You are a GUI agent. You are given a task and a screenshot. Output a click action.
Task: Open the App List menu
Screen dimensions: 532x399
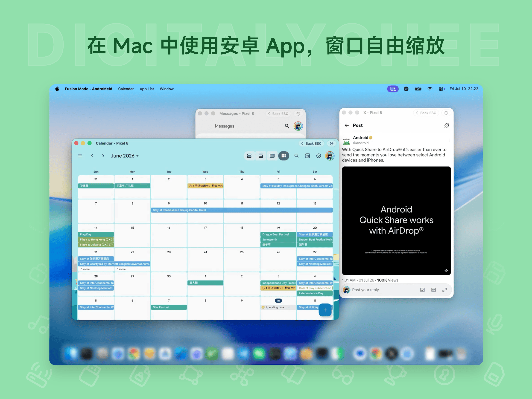point(147,89)
